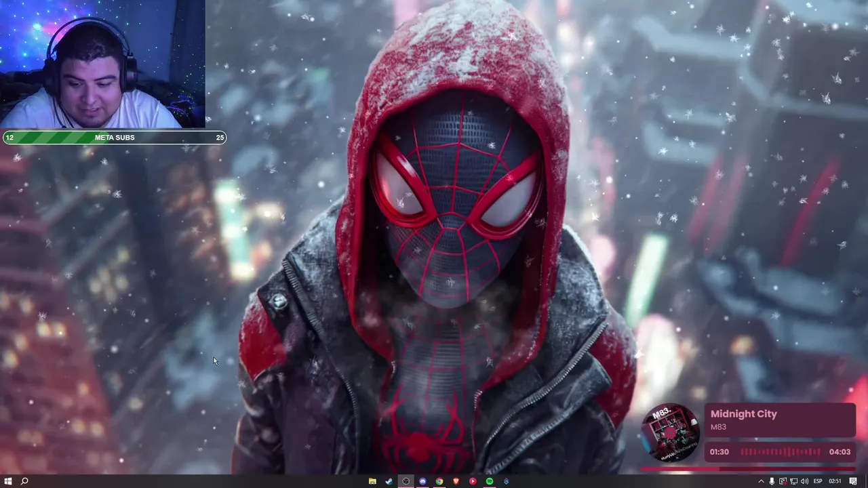Click the META SUBS goal bar
Screen dimensions: 868x488
114,138
